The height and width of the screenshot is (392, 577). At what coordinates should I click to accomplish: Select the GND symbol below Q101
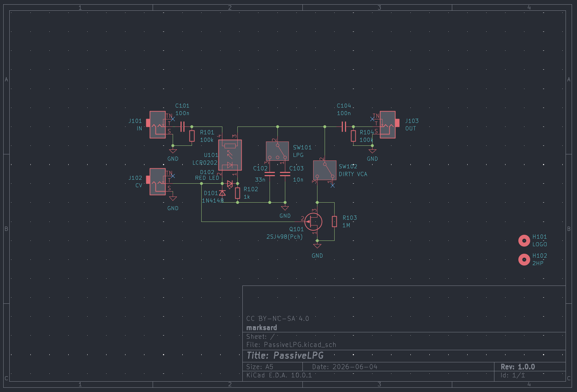click(x=317, y=246)
